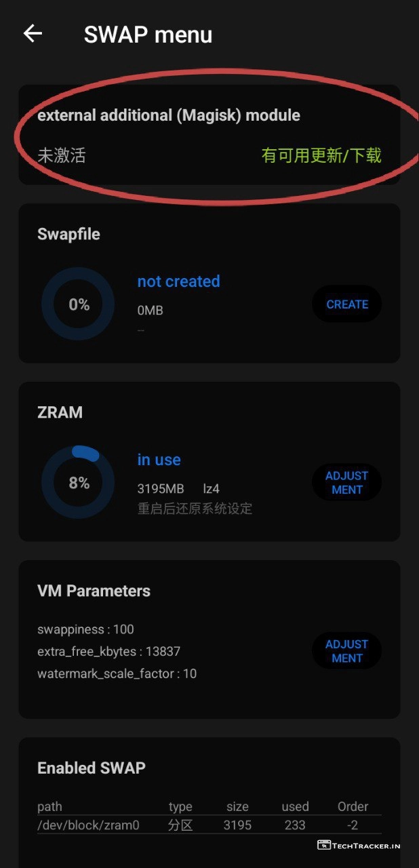The height and width of the screenshot is (868, 419).
Task: Click the ZRAM 8% circular usage ring
Action: coord(78,483)
